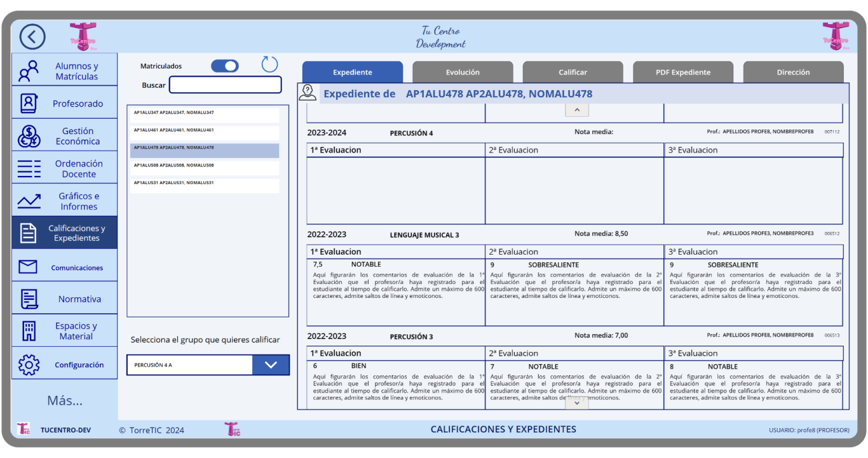Open Configuración gear icon

(29, 365)
